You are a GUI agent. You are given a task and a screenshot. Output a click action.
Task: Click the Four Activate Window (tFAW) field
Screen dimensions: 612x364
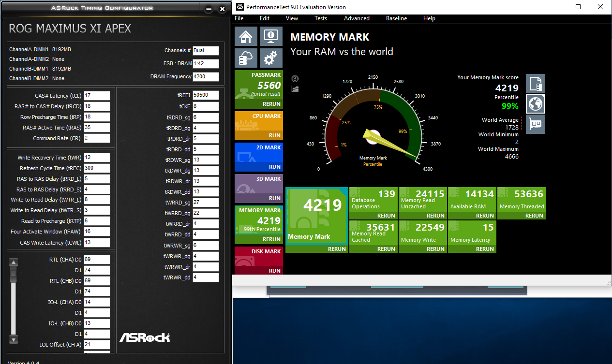click(x=97, y=232)
